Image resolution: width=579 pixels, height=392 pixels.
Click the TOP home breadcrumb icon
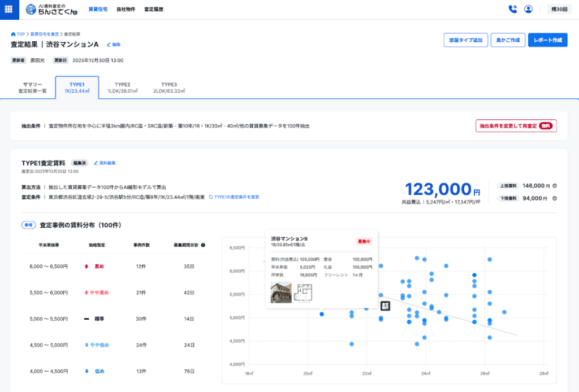click(x=13, y=34)
